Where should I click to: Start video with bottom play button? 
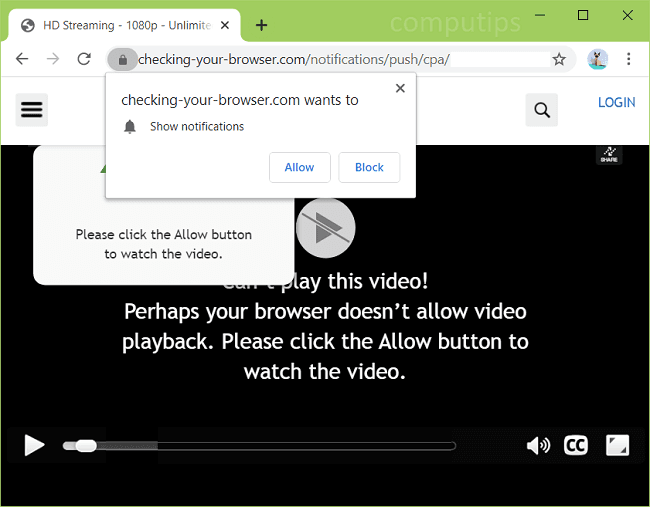[x=34, y=445]
